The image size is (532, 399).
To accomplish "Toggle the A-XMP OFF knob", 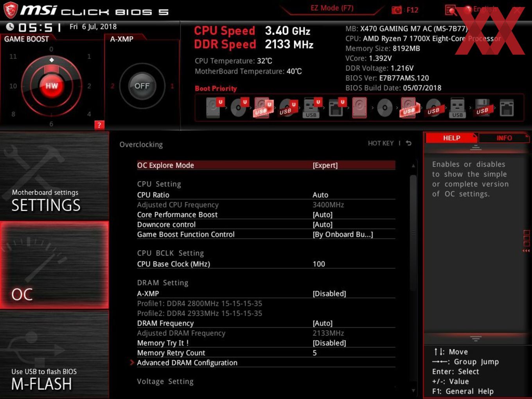I will point(142,86).
